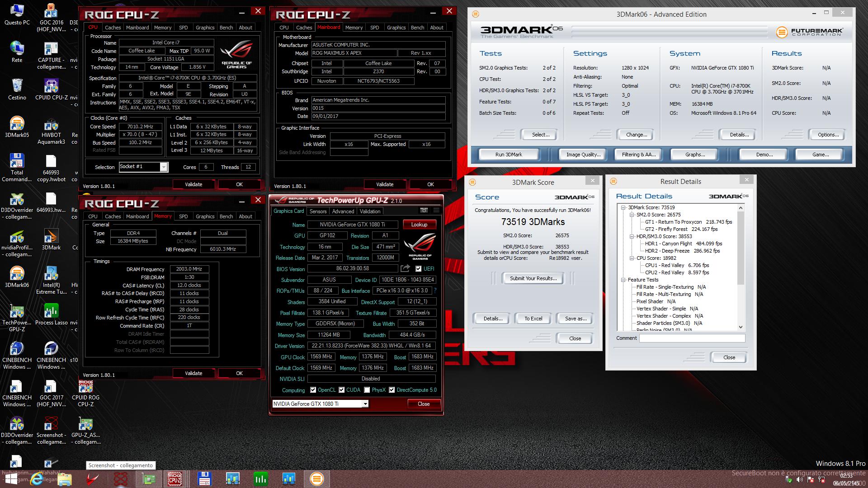Click Run 3DMark button
This screenshot has width=868, height=488.
[x=509, y=155]
